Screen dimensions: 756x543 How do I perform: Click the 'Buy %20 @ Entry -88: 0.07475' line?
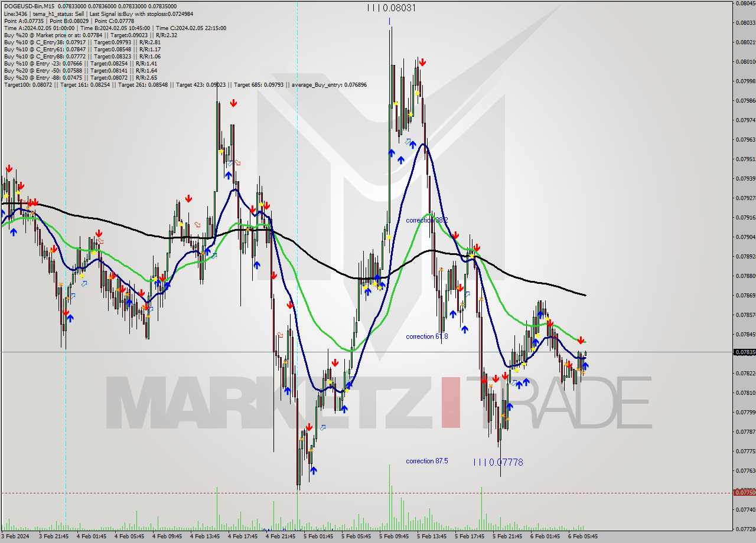point(43,77)
